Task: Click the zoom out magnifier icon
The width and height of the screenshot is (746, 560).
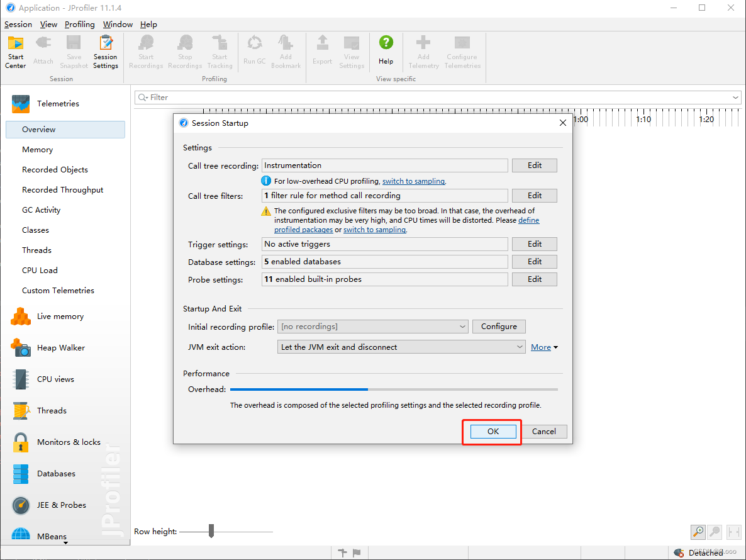Action: [715, 532]
